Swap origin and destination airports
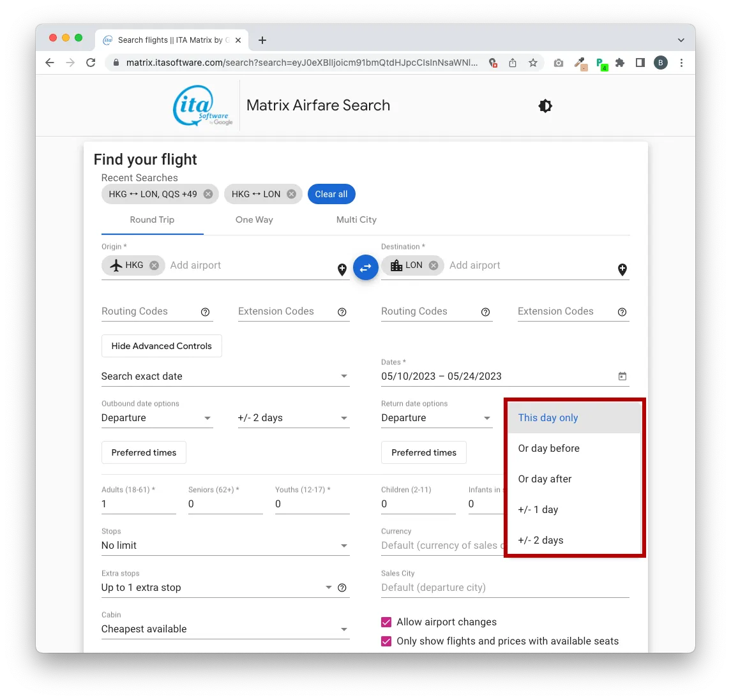The image size is (731, 700). (365, 267)
